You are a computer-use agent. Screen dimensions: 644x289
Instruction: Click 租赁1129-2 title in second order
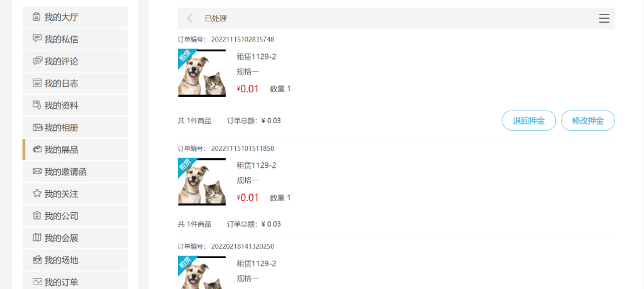tap(257, 165)
